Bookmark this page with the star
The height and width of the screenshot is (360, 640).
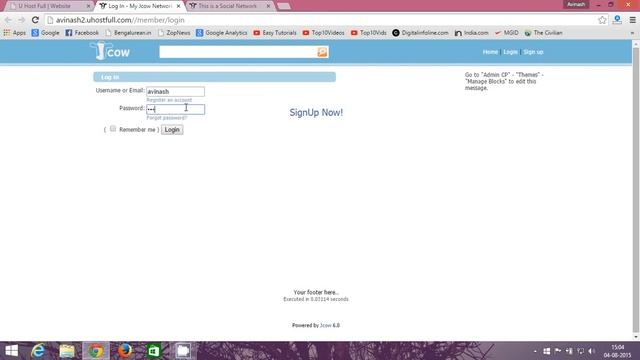pyautogui.click(x=602, y=20)
